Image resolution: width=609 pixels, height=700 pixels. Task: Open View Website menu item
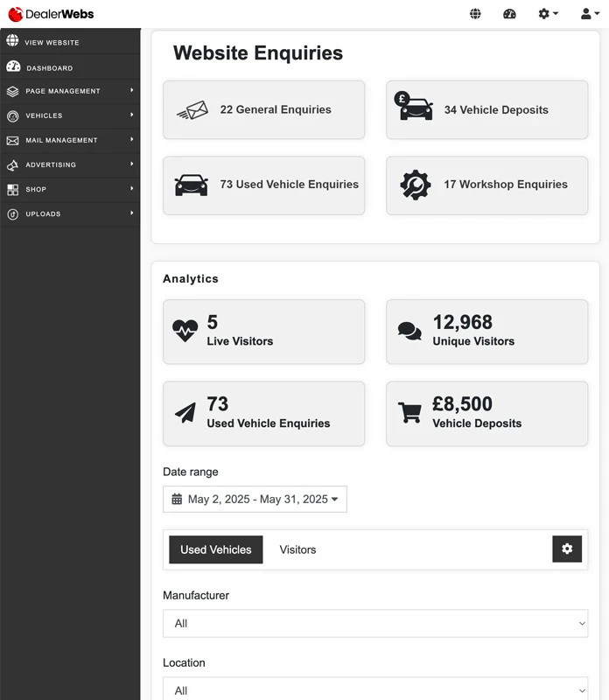70,41
